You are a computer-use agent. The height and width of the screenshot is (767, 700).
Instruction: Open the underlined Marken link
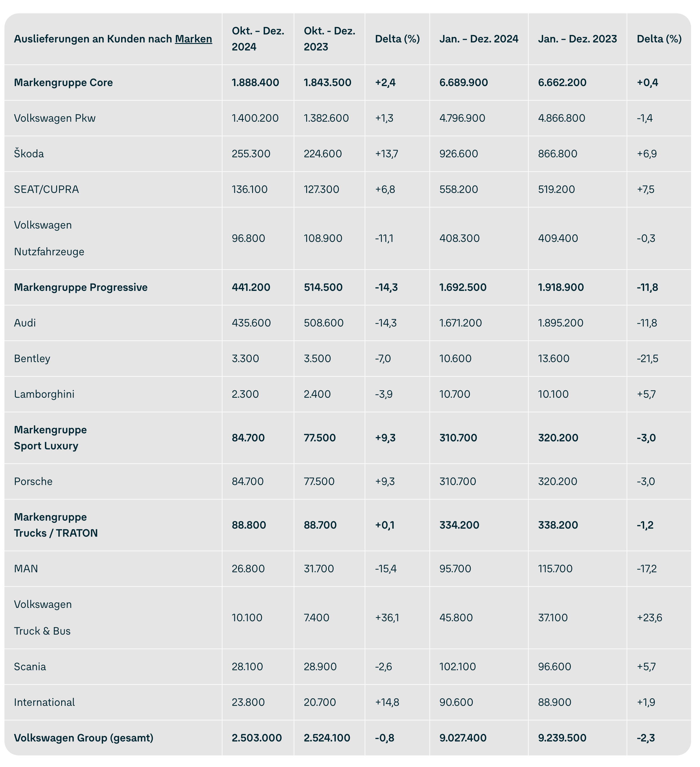coord(193,39)
